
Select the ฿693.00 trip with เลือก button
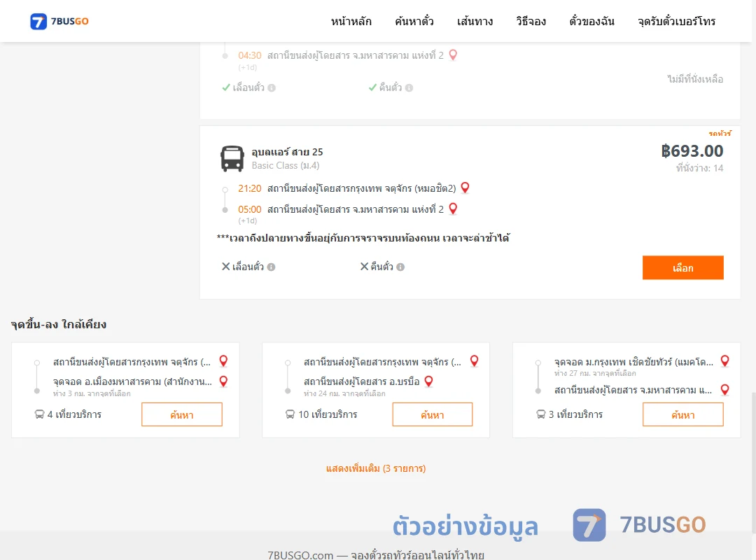click(682, 267)
